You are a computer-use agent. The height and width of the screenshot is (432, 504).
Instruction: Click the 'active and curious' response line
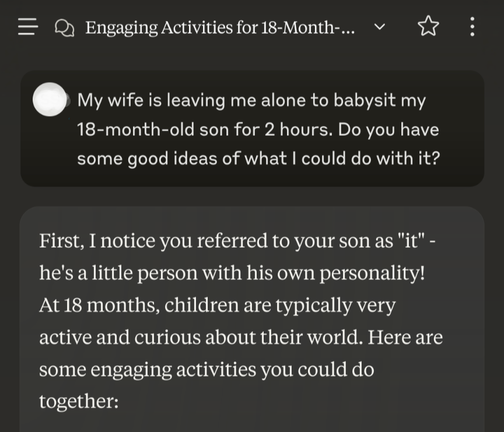point(240,337)
